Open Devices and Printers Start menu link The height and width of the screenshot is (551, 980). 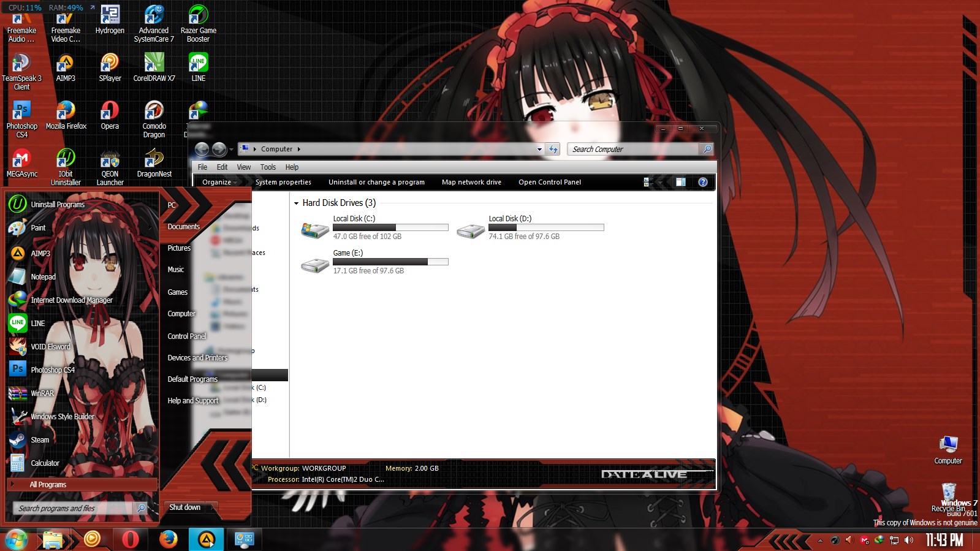tap(197, 357)
